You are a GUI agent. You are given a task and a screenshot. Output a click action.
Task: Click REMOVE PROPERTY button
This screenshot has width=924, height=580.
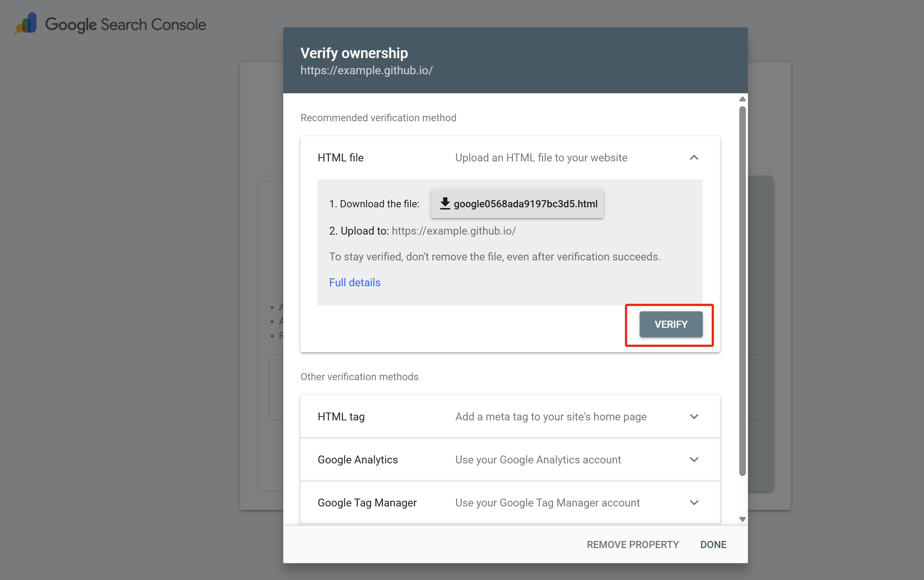click(632, 544)
